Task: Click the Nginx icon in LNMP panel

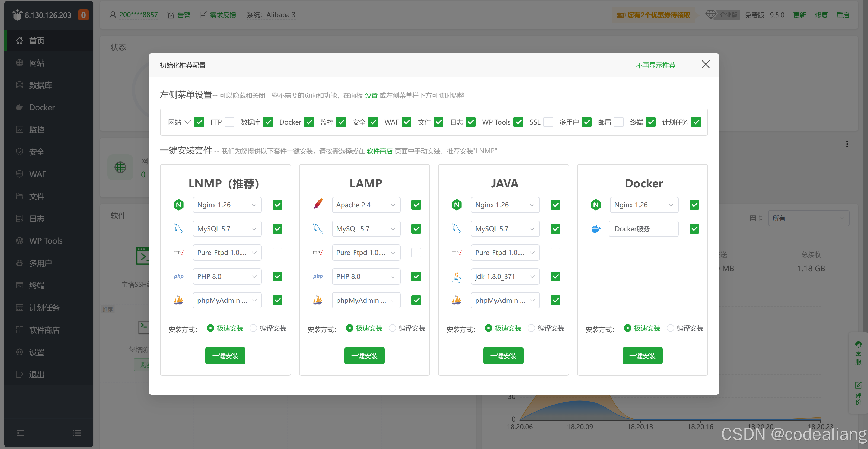Action: coord(178,205)
